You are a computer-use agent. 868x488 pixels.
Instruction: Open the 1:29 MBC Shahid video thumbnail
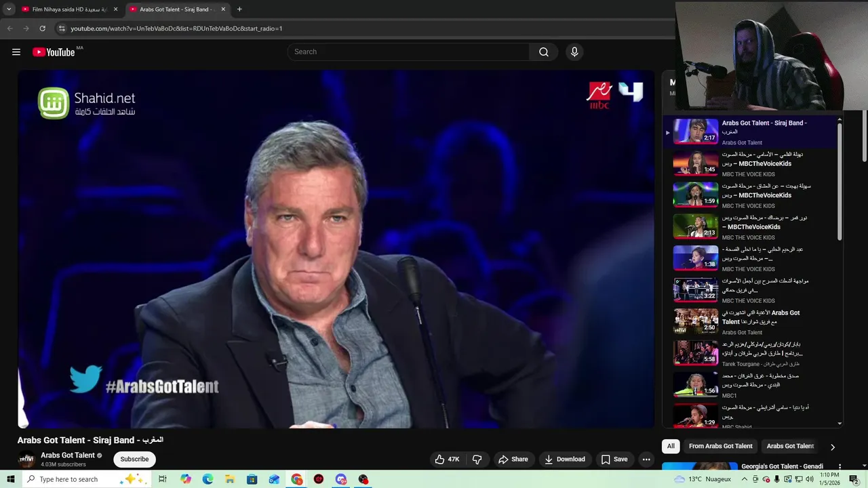click(x=695, y=415)
